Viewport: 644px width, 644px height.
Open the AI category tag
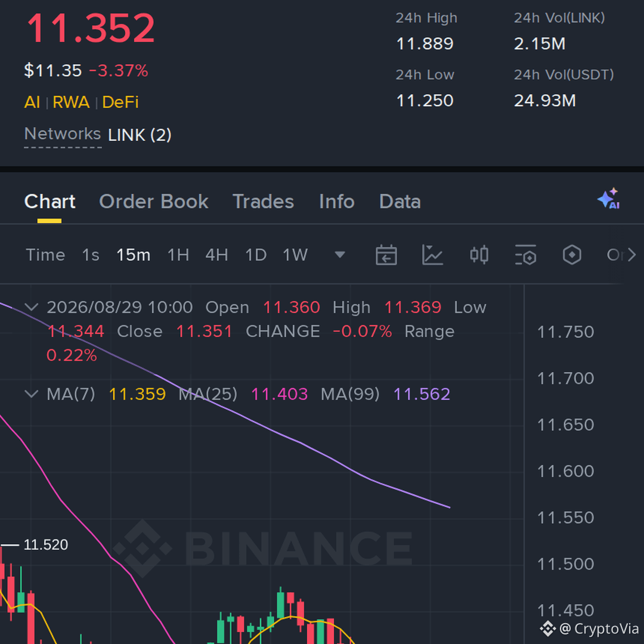click(x=32, y=103)
